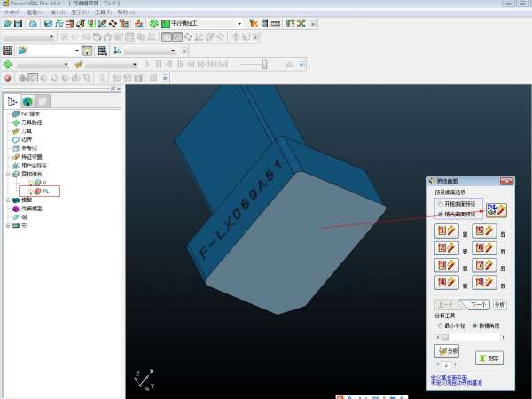Image resolution: width=532 pixels, height=399 pixels.
Task: Open the File menu
Action: click(11, 12)
